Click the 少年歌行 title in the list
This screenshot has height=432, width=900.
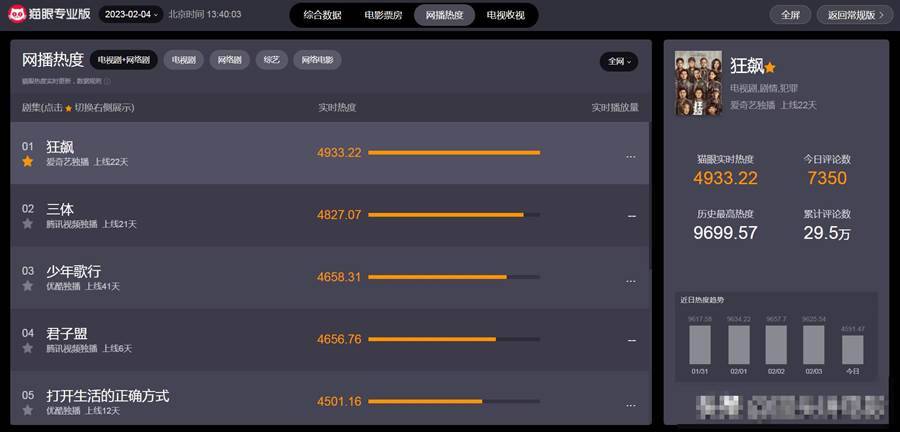click(73, 271)
